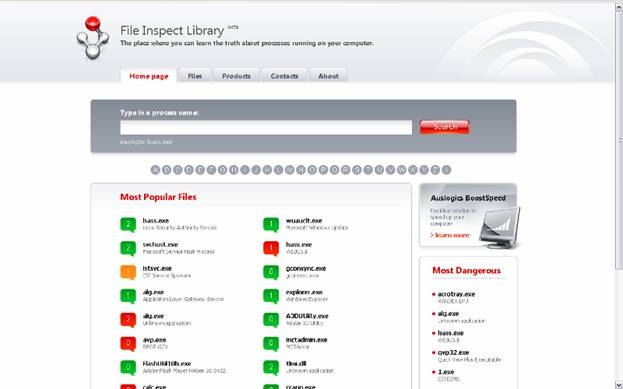Screen dimensions: 623x389
Task: Open mctadmin.exe file entry
Action: 306,340
